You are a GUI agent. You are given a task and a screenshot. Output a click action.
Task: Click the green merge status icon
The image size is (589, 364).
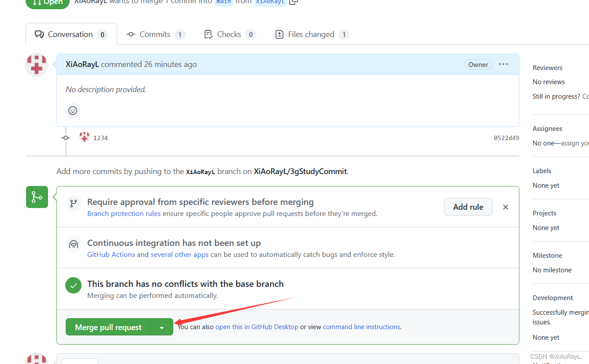click(37, 197)
